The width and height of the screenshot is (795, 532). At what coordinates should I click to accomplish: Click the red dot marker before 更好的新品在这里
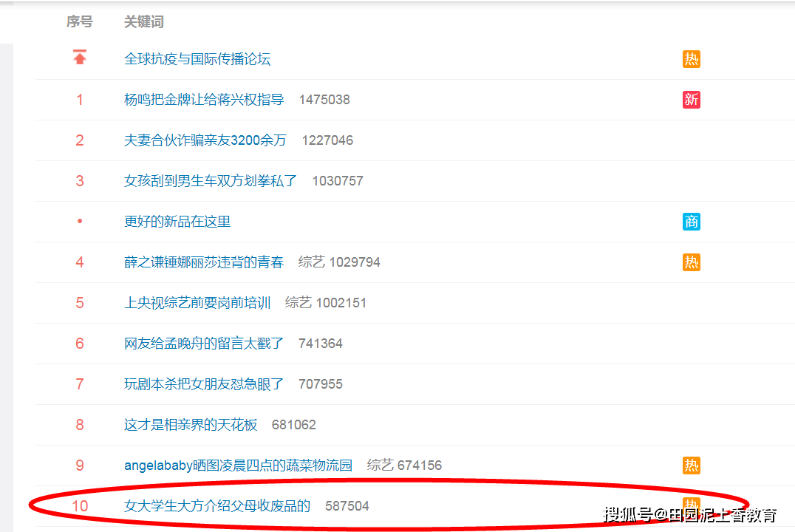point(80,221)
